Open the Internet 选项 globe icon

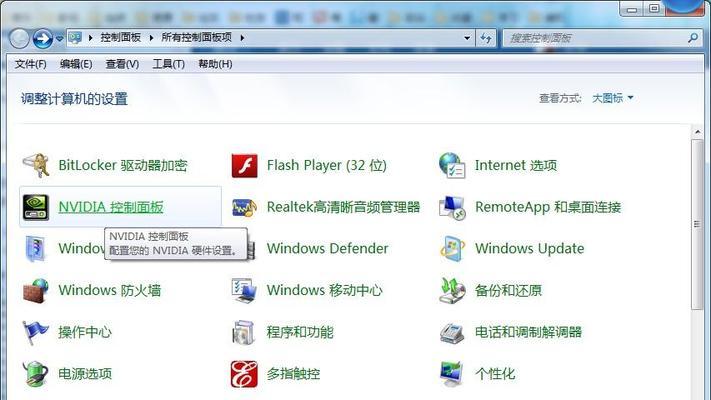(452, 166)
